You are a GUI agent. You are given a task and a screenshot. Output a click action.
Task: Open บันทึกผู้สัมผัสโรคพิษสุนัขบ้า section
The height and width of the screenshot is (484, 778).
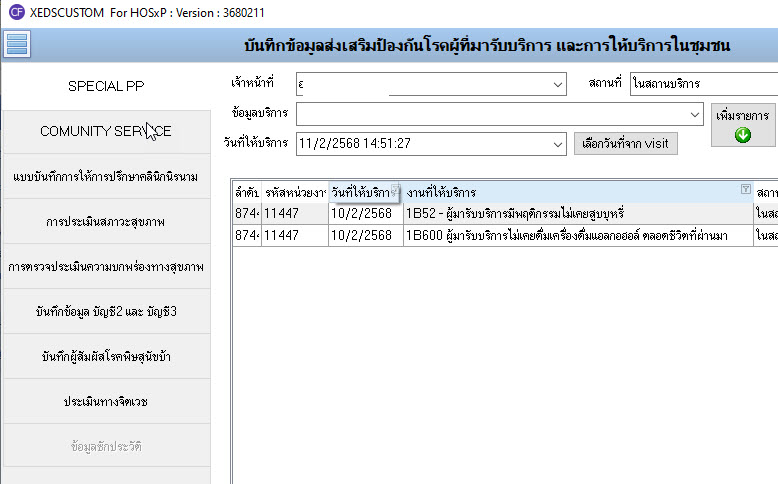point(106,357)
